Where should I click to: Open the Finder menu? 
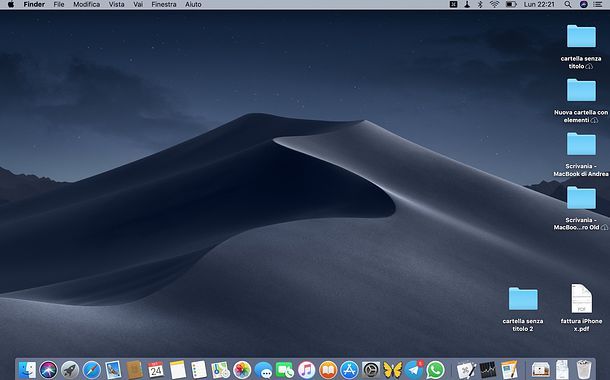[34, 4]
